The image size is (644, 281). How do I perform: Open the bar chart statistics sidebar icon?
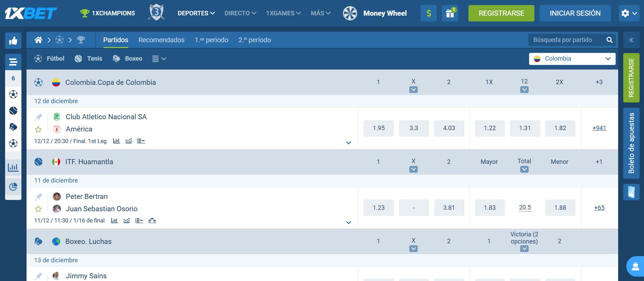pyautogui.click(x=13, y=167)
